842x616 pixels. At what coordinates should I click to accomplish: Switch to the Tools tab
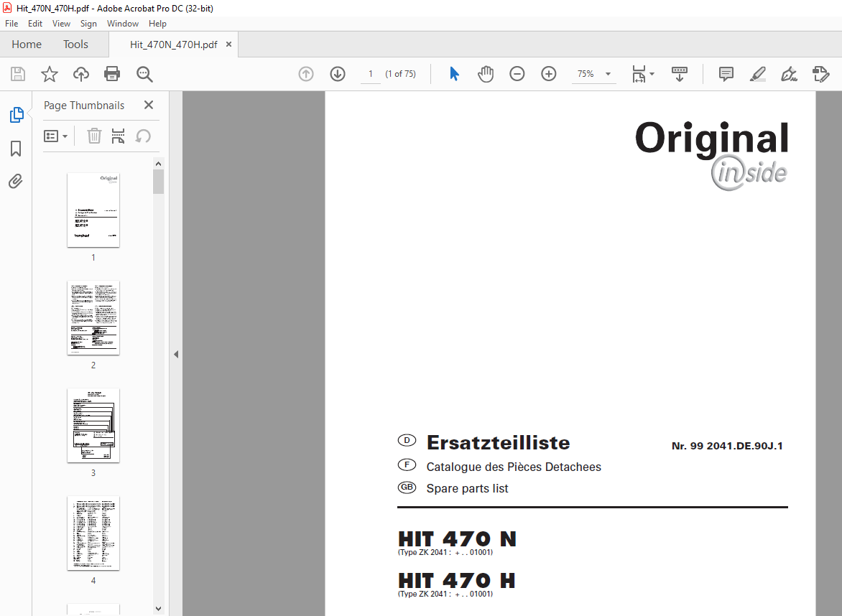75,45
